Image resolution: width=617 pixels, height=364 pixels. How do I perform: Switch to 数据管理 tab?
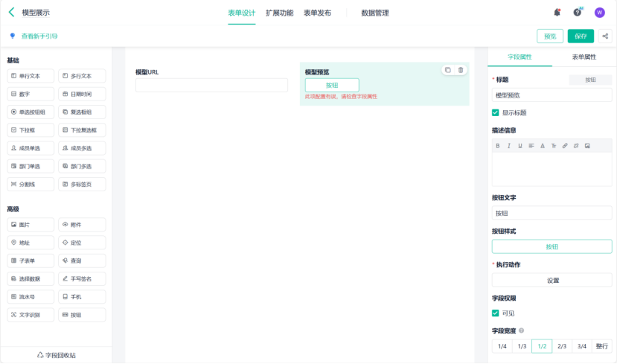click(x=375, y=13)
